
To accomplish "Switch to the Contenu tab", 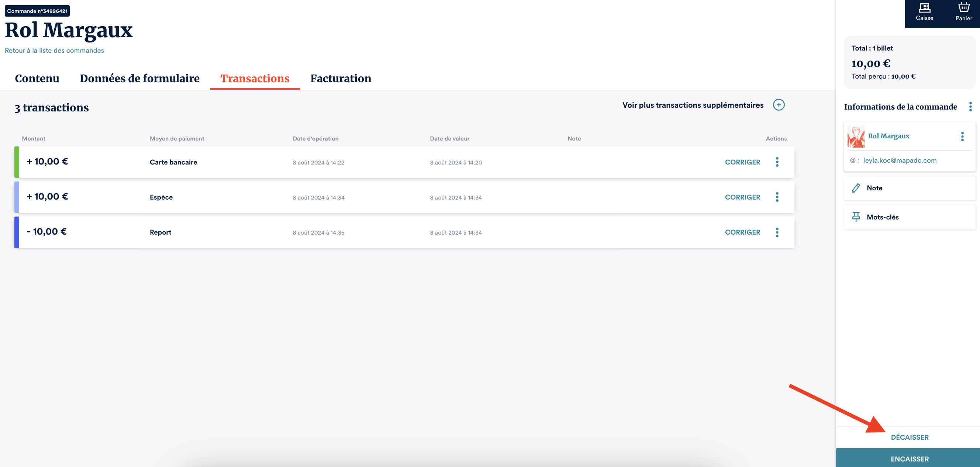I will click(x=37, y=78).
